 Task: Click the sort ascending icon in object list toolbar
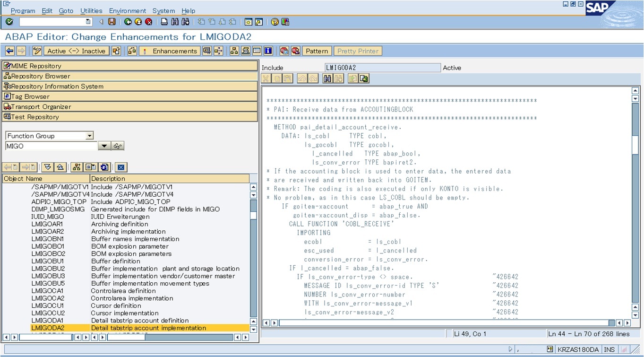[x=59, y=167]
